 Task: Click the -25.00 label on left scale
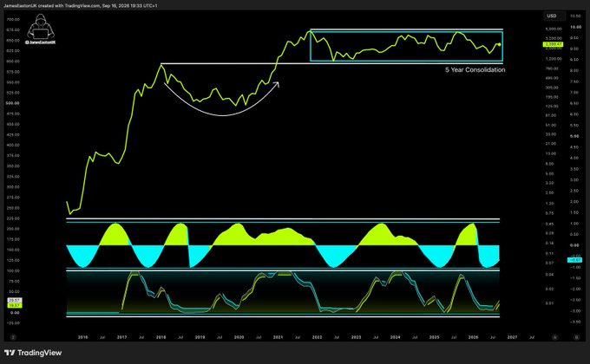(x=13, y=323)
